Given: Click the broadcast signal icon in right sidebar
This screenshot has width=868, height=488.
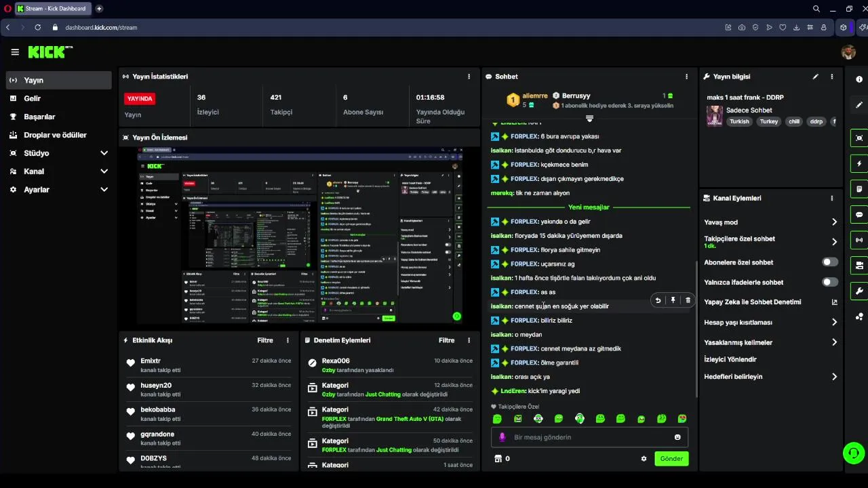Looking at the screenshot, I should (859, 240).
